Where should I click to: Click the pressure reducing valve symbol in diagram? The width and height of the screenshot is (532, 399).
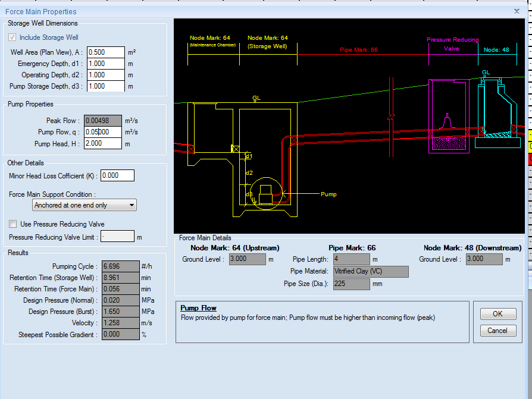click(x=447, y=121)
